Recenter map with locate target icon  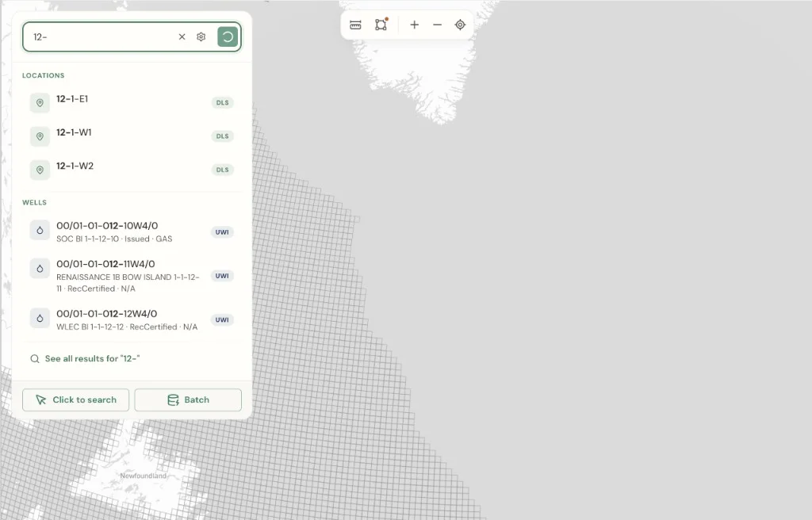tap(460, 25)
